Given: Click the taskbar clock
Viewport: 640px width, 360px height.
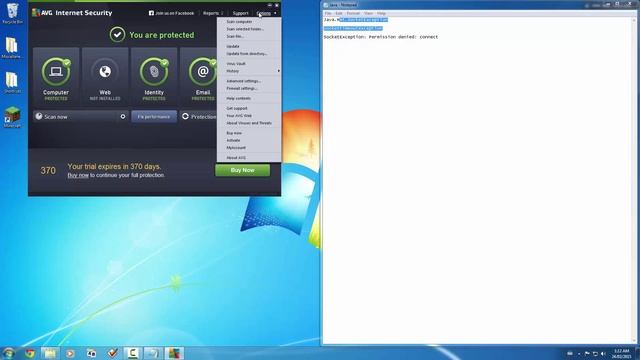Looking at the screenshot, I should click(x=621, y=353).
